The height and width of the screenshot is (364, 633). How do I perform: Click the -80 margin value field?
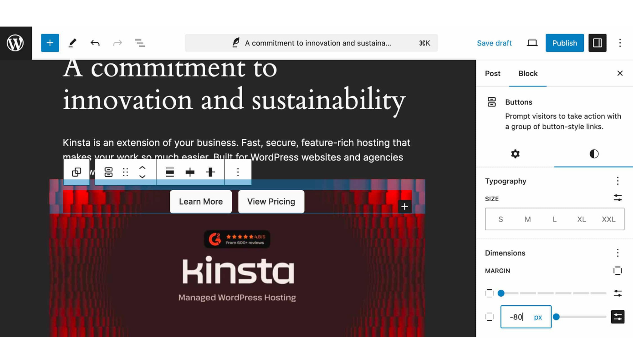(x=516, y=317)
